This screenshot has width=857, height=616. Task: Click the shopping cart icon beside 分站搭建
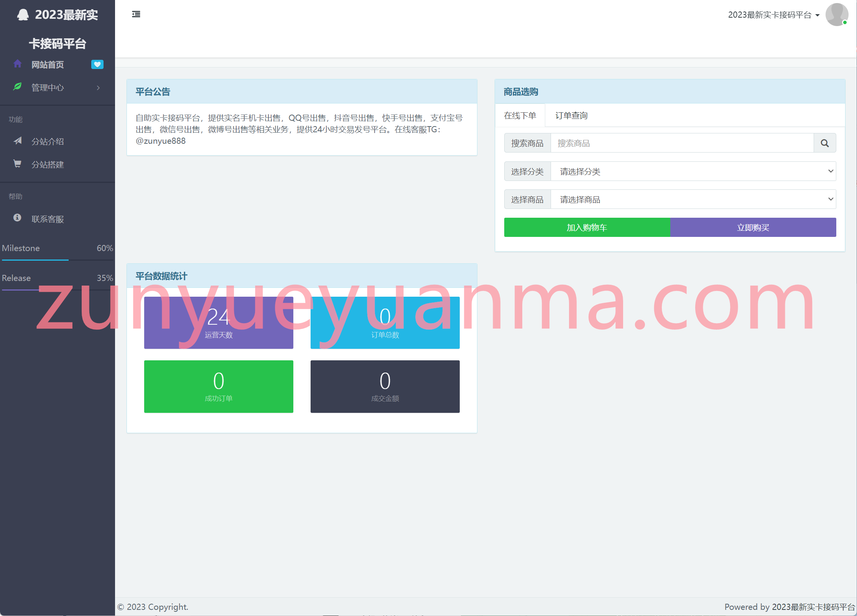pyautogui.click(x=17, y=164)
